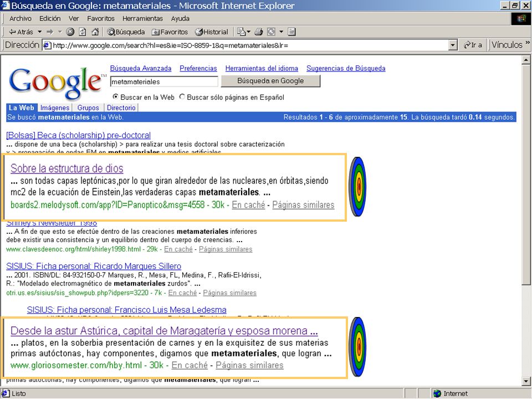This screenshot has height=399, width=532.
Task: Open Páginas similares for the clavesdeenoc.org result
Action: point(226,249)
